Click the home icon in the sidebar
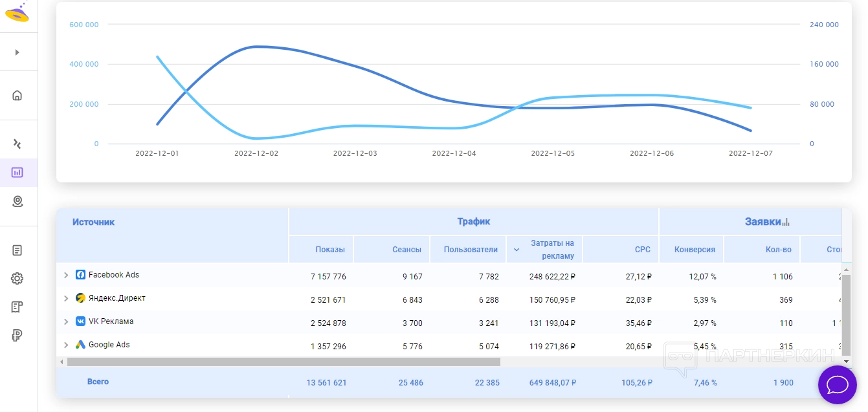The height and width of the screenshot is (412, 868). tap(17, 96)
